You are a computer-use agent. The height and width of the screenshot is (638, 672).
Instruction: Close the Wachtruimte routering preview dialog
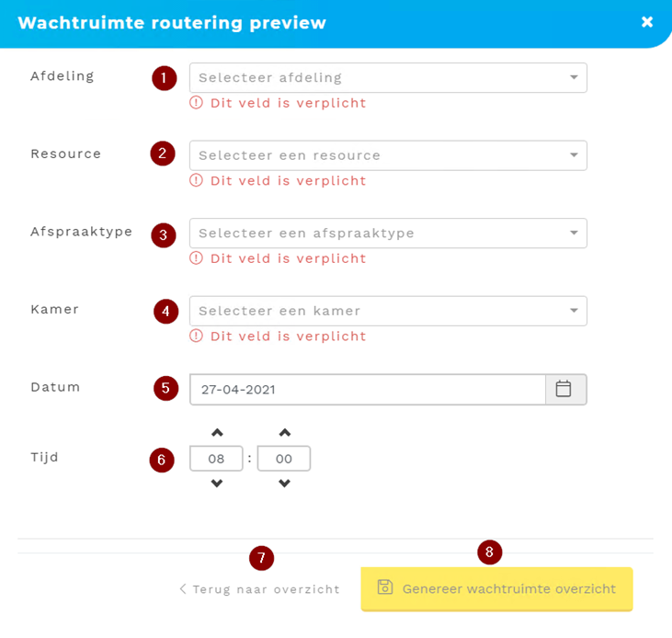(647, 22)
